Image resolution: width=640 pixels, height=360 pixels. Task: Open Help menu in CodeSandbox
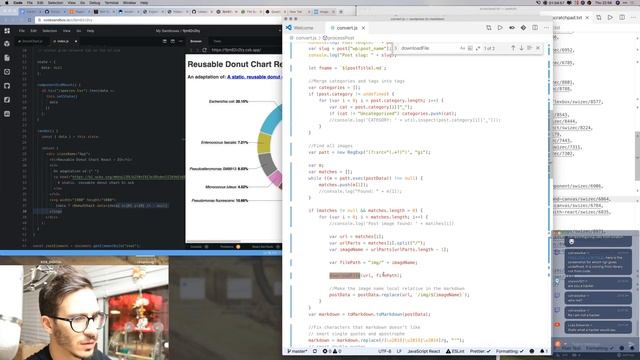coord(91,31)
